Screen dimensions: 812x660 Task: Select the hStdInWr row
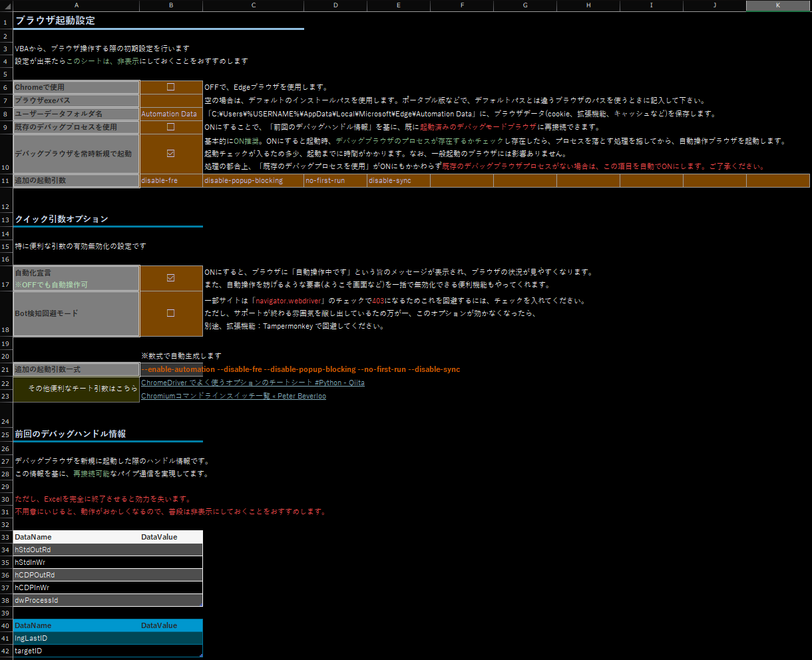108,562
